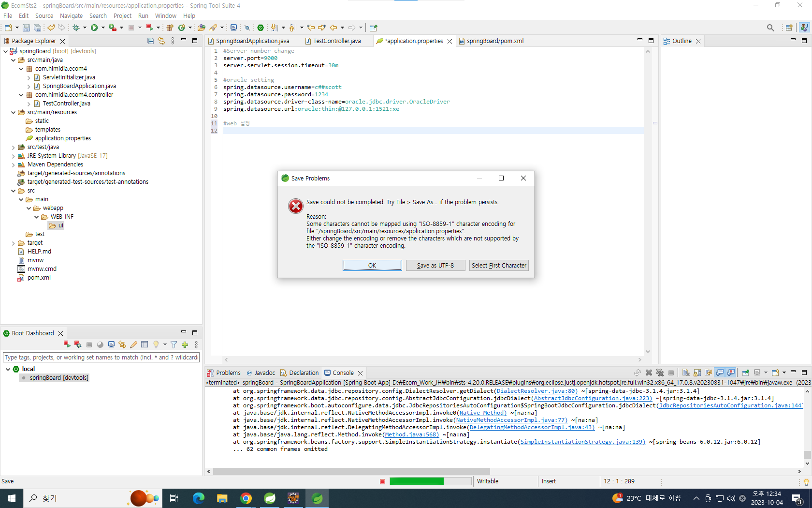
Task: Toggle Scroll Lock in Console toolbar
Action: [697, 373]
